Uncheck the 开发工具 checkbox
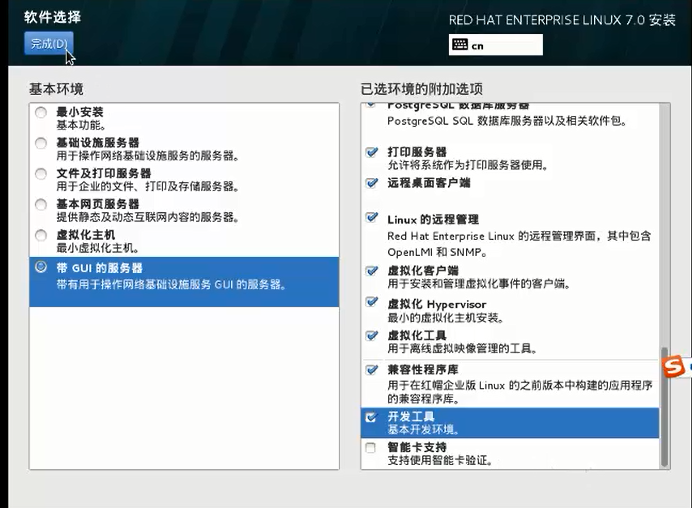The width and height of the screenshot is (692, 508). [x=371, y=417]
